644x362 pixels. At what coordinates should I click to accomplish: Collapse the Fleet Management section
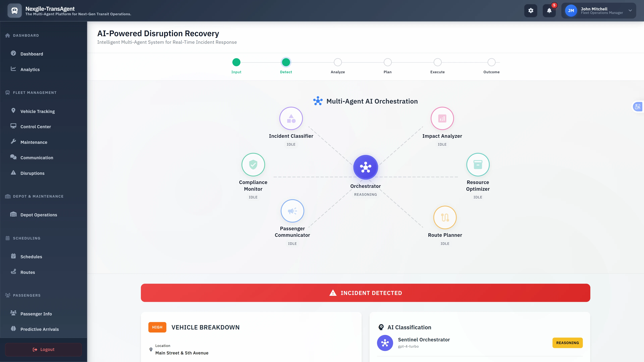(x=35, y=93)
